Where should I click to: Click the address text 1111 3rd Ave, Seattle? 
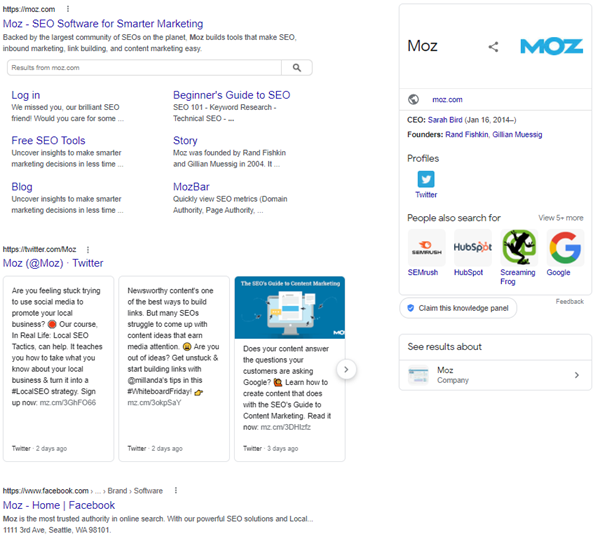coord(57,530)
